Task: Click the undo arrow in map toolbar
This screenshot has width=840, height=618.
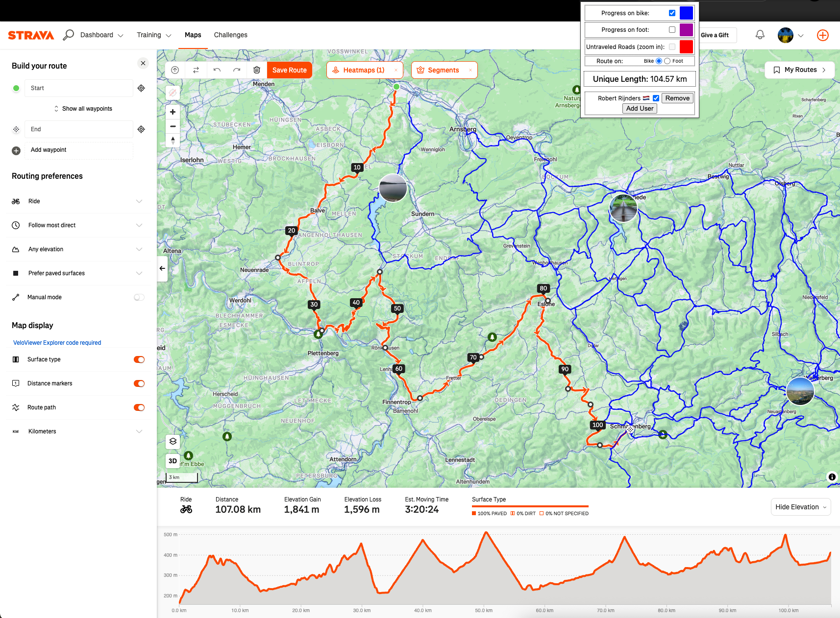Action: pos(217,70)
